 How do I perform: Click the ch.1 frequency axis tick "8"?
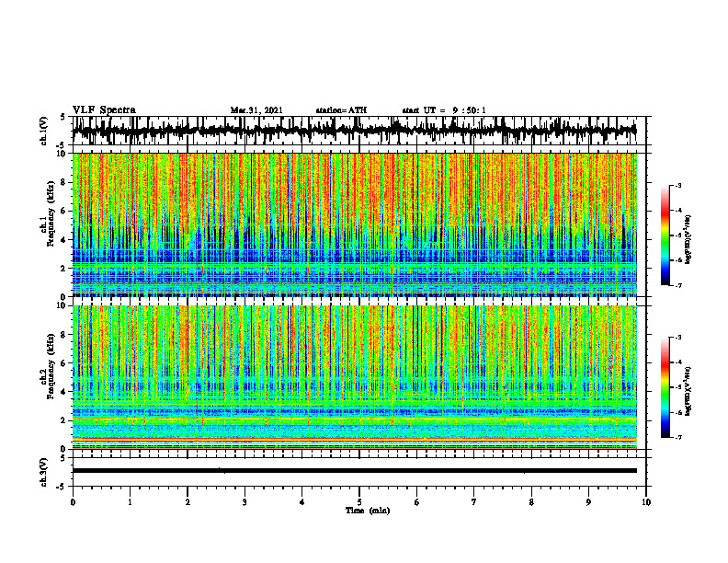[x=64, y=182]
